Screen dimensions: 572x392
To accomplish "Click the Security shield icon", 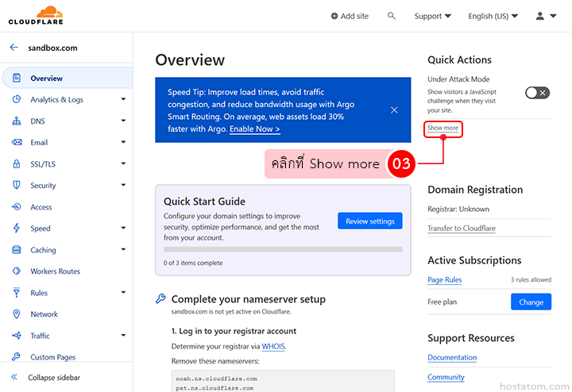I will (16, 186).
